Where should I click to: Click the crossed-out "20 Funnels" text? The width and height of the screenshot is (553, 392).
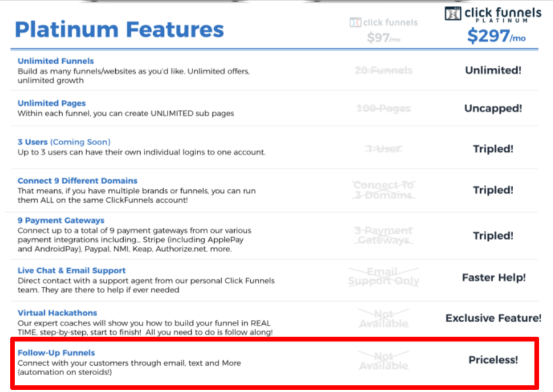384,70
